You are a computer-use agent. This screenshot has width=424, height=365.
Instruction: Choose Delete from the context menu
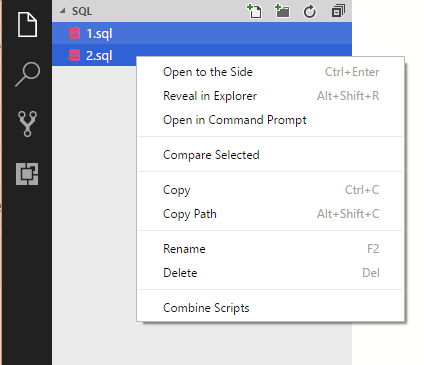click(x=271, y=273)
